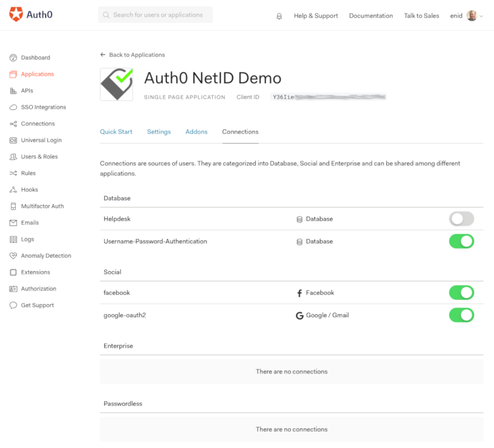This screenshot has width=494, height=448.
Task: Click the search magnifier icon
Action: tap(106, 15)
